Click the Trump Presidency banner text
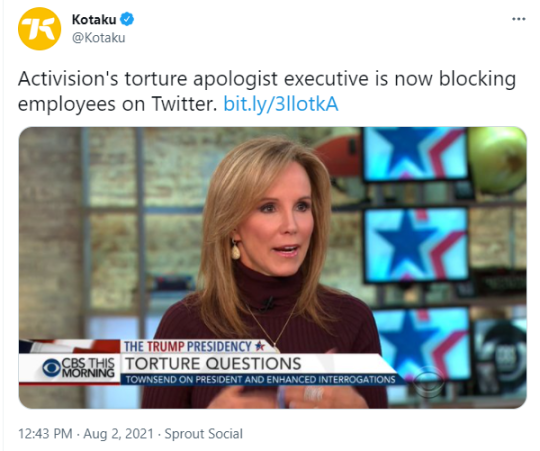The width and height of the screenshot is (540, 451). click(x=195, y=346)
